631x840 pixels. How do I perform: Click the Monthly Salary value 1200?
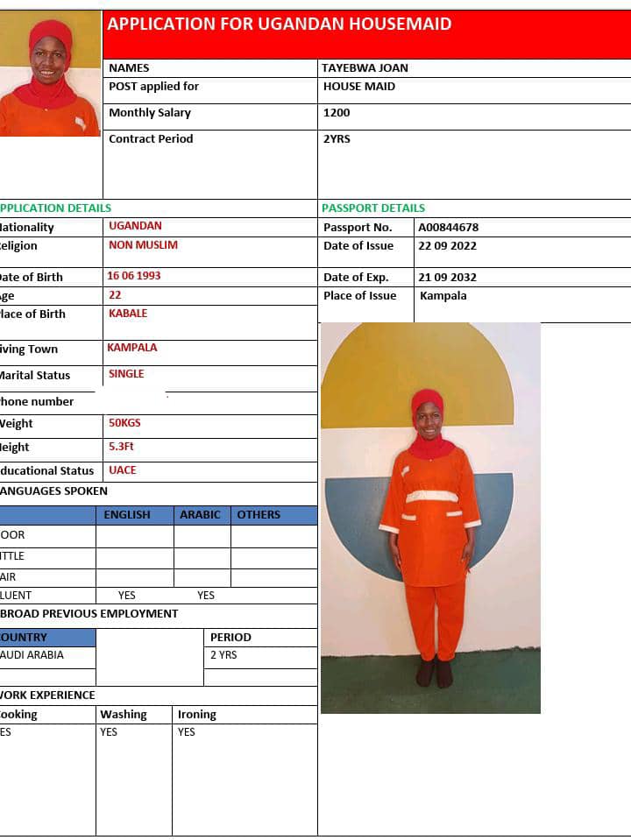[x=337, y=112]
